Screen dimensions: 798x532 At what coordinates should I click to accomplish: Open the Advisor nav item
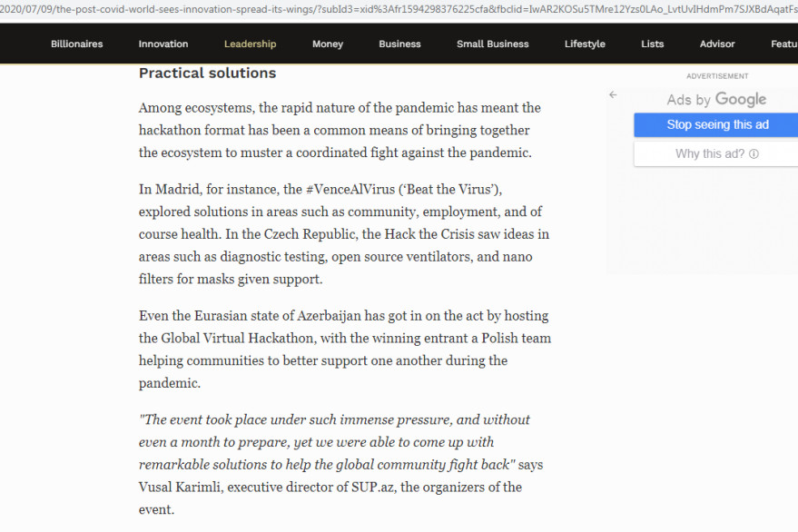(717, 44)
